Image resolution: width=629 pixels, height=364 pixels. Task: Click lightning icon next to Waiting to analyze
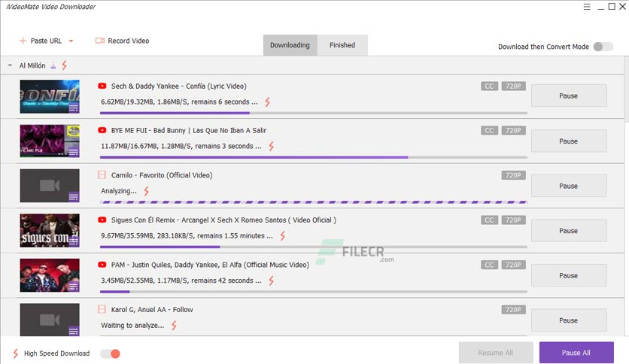pyautogui.click(x=174, y=326)
